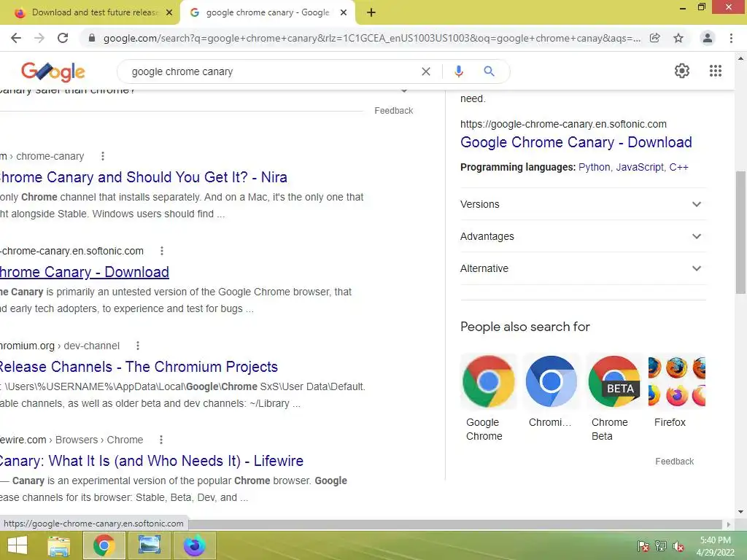
Task: Clear the search box with the X icon
Action: pyautogui.click(x=426, y=71)
